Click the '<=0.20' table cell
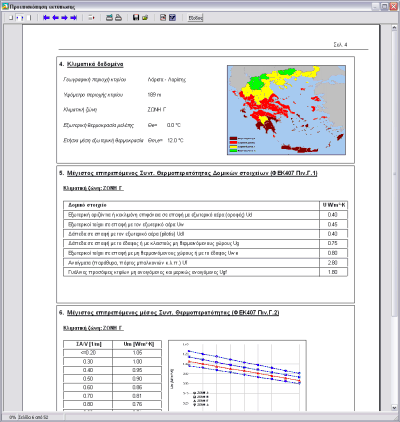The width and height of the screenshot is (400, 422). pyautogui.click(x=88, y=353)
